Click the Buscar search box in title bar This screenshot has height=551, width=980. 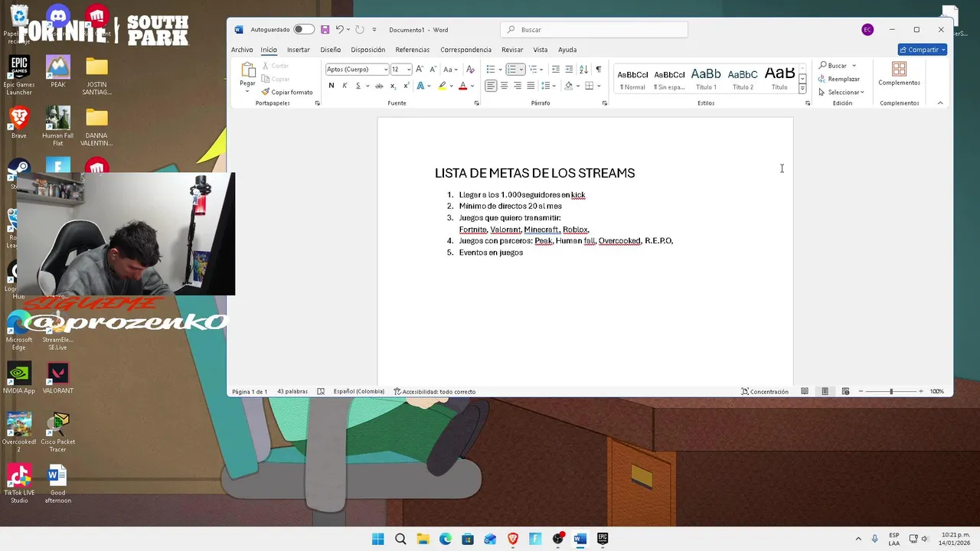pos(594,30)
